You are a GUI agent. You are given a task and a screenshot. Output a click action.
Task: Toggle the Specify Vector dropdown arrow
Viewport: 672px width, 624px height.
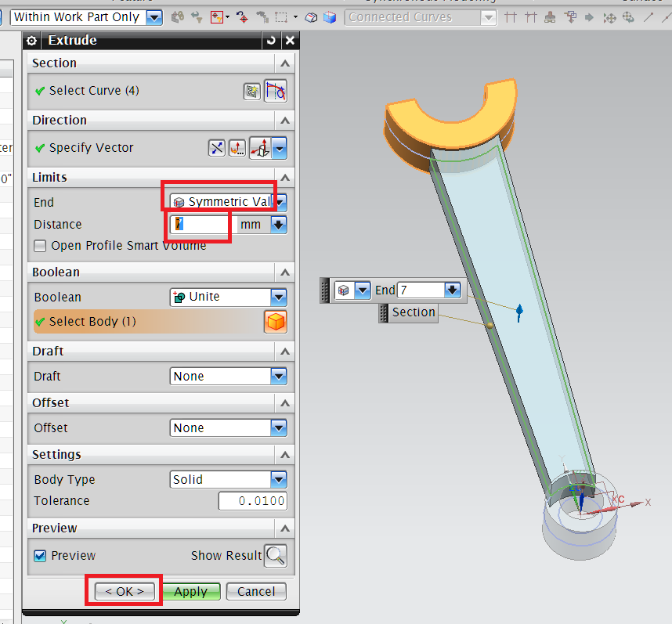coord(280,147)
